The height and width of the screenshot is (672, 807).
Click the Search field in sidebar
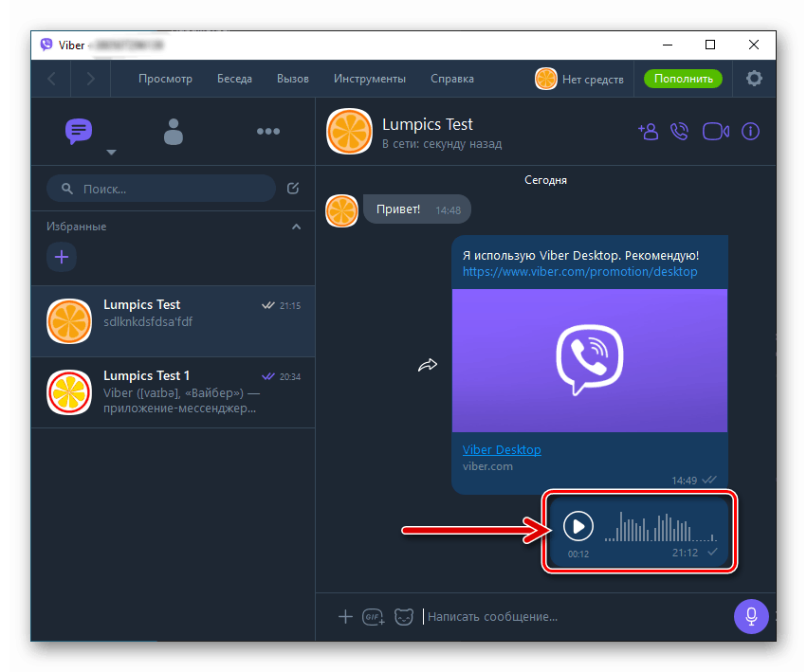point(161,189)
